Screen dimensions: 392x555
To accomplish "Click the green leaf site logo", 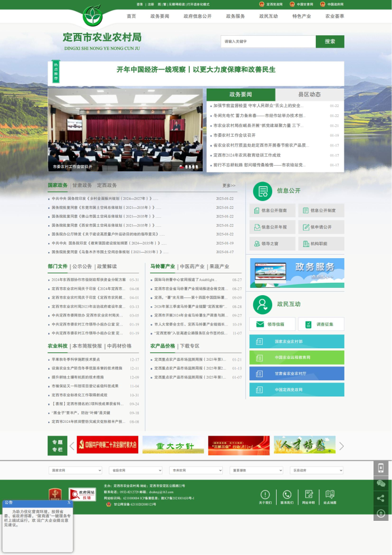I will tap(92, 16).
